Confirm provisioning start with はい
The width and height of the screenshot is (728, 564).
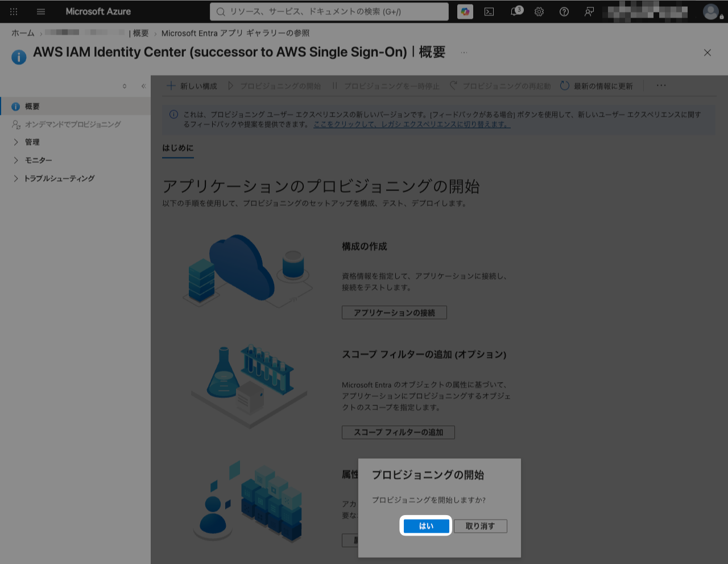pyautogui.click(x=426, y=526)
